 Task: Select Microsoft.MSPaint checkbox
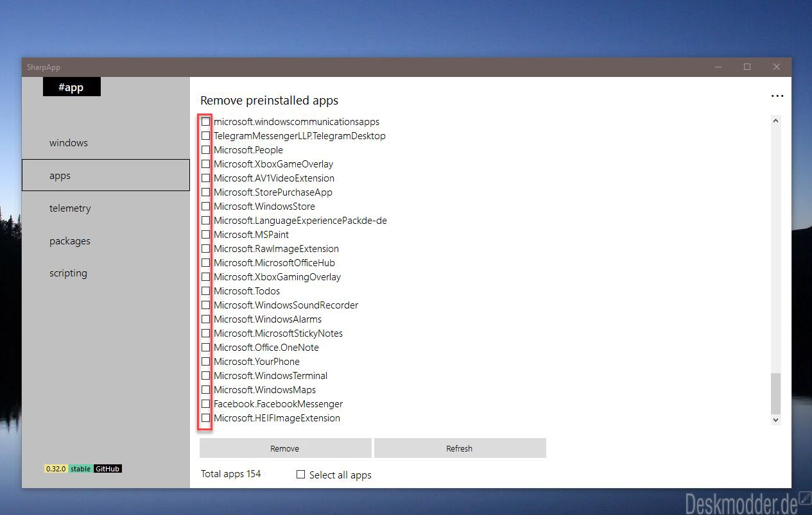click(x=205, y=234)
